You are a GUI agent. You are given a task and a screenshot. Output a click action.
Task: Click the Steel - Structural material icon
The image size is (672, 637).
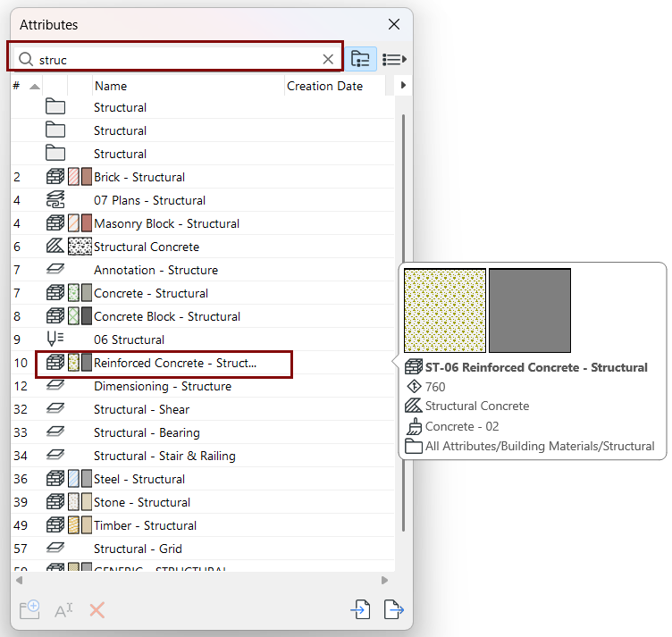pos(55,478)
